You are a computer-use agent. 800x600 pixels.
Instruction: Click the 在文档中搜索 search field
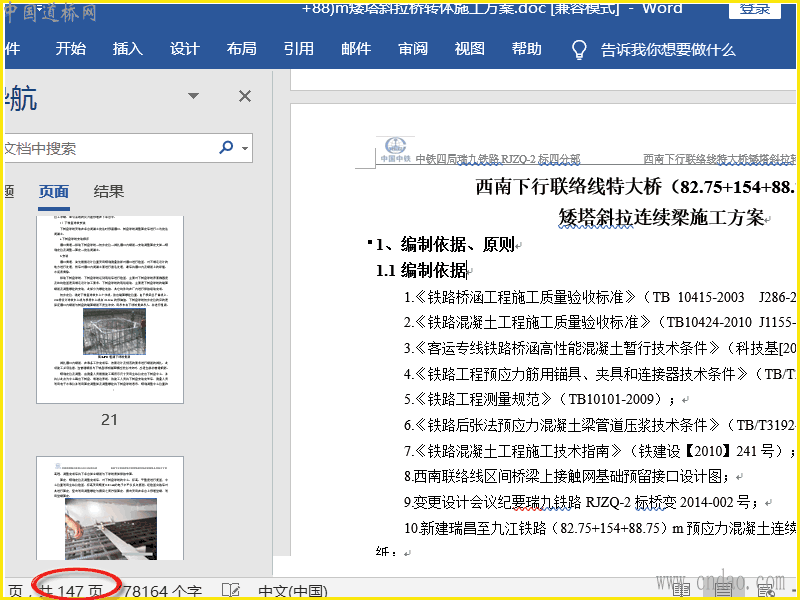110,148
